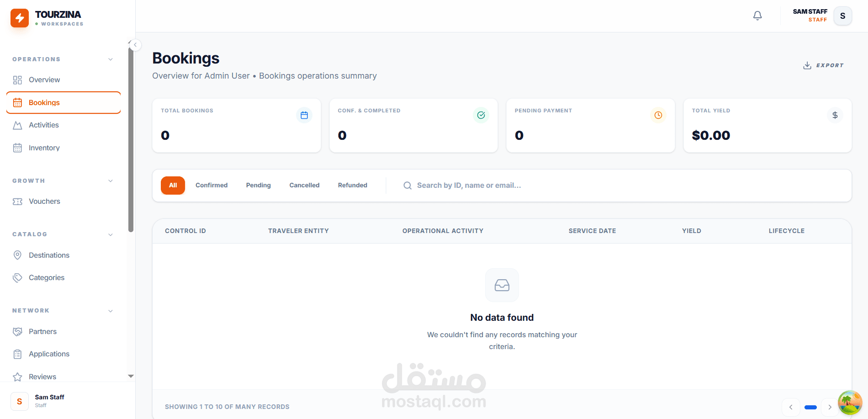Open the Bookings menu item
The image size is (868, 419).
(64, 103)
